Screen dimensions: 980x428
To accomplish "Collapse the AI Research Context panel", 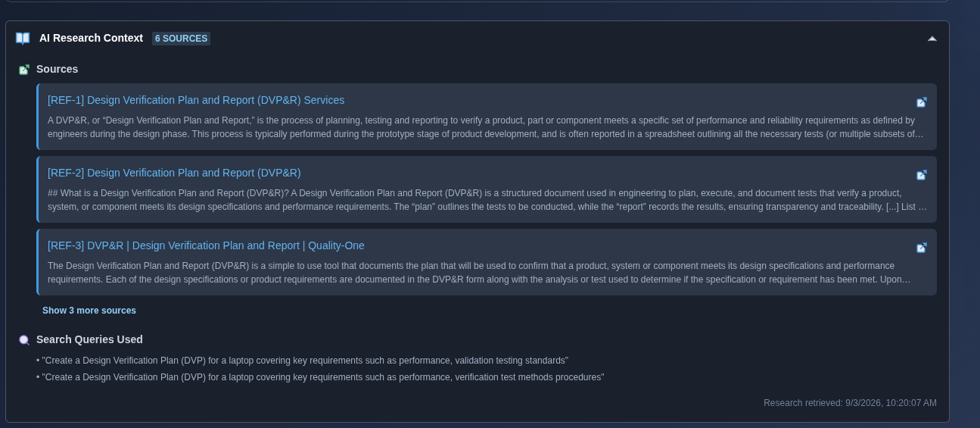I will tap(932, 39).
